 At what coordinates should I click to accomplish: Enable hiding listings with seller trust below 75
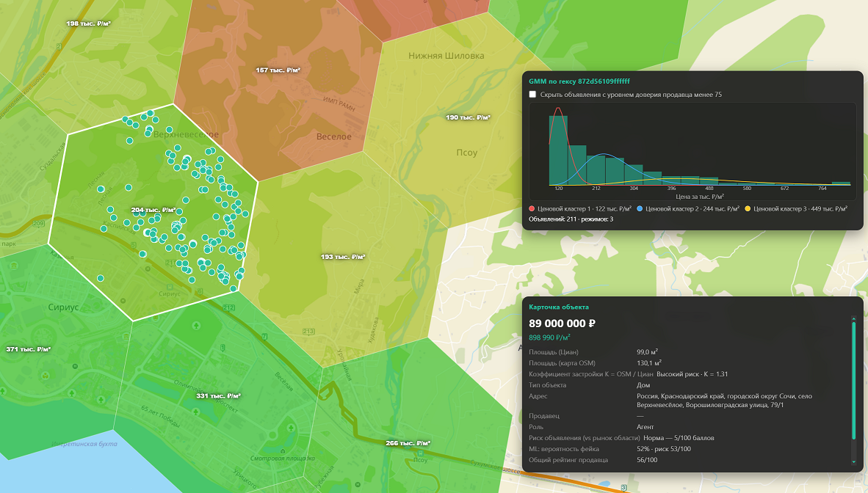(532, 95)
